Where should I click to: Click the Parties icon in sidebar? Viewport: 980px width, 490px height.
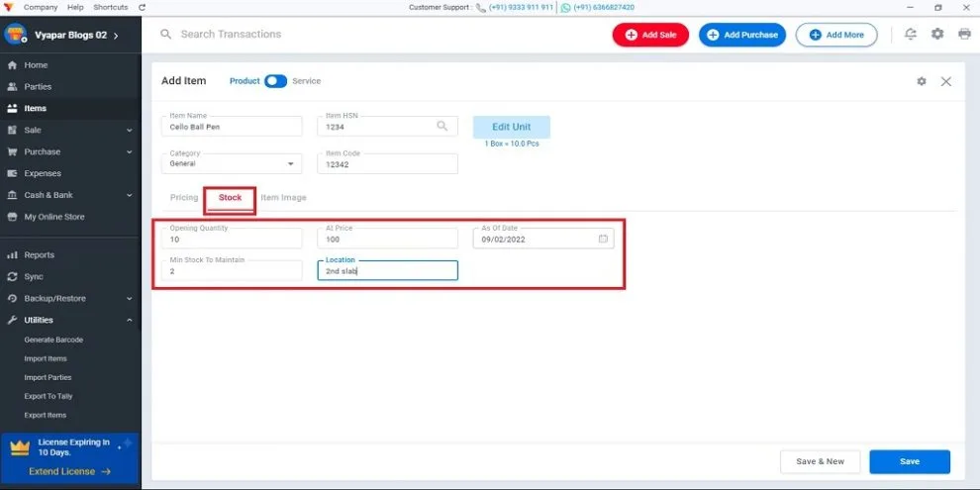coord(12,87)
